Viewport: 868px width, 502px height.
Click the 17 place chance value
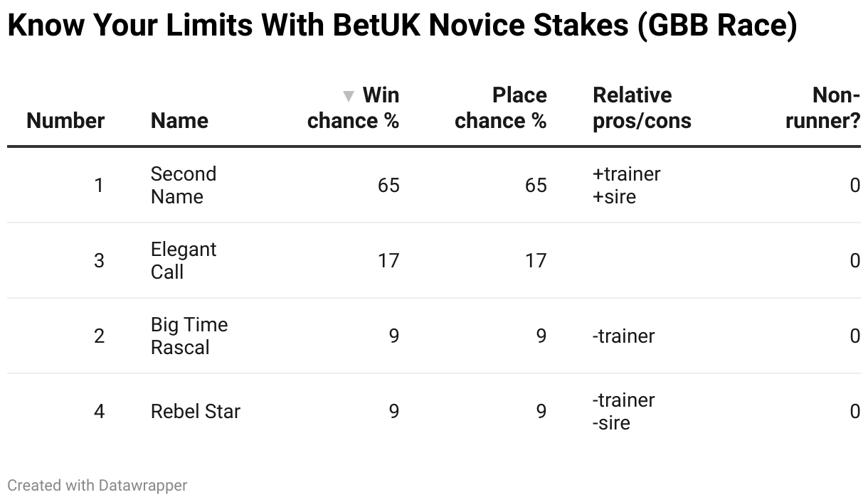tap(535, 261)
